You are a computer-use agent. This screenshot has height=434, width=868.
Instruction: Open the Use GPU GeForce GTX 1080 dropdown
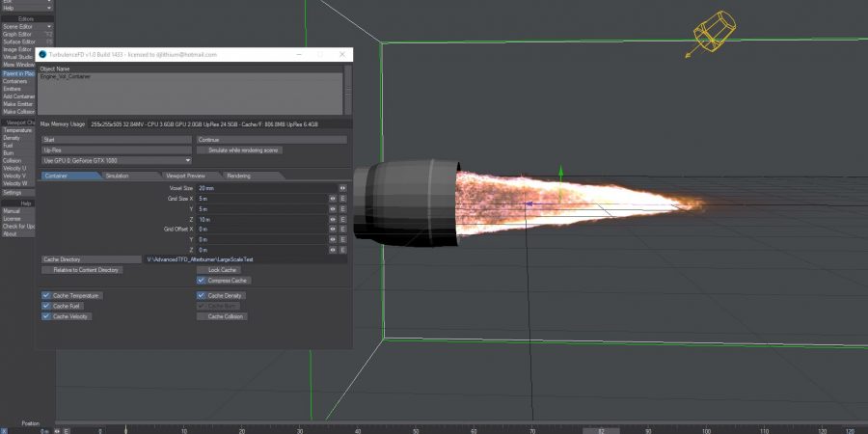pyautogui.click(x=117, y=160)
